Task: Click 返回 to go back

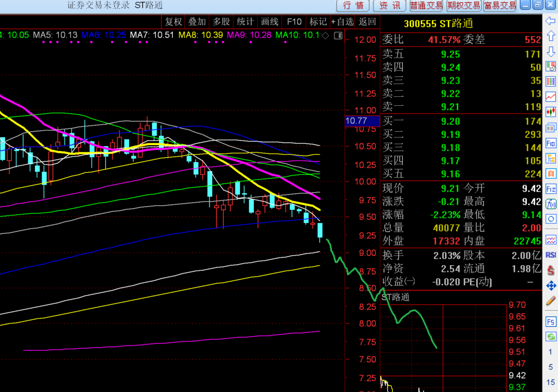Action: [367, 22]
